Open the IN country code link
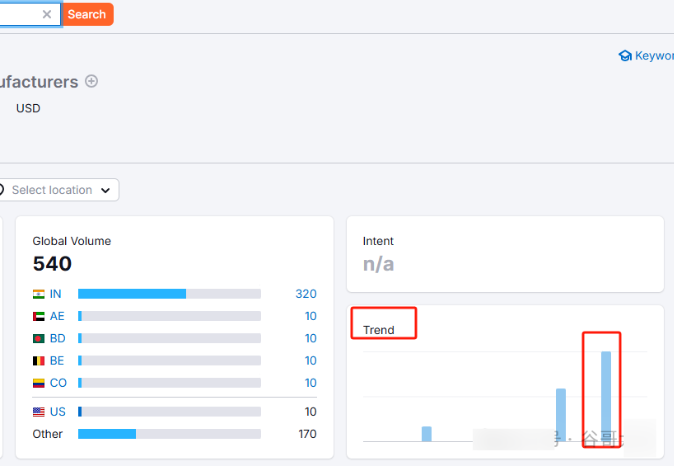The width and height of the screenshot is (674, 471). pyautogui.click(x=56, y=294)
